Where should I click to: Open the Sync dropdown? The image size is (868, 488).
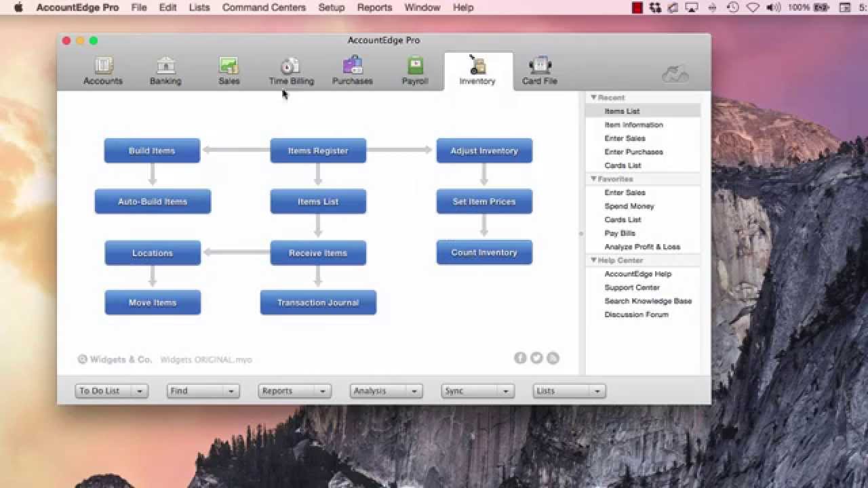[x=477, y=391]
